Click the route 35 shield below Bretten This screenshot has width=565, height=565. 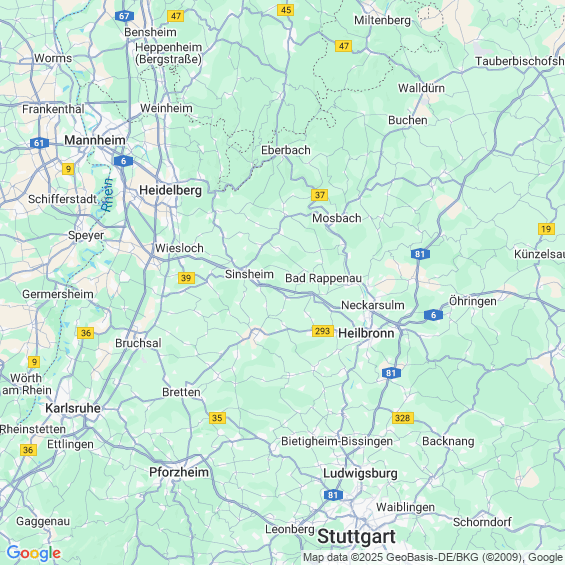(217, 418)
